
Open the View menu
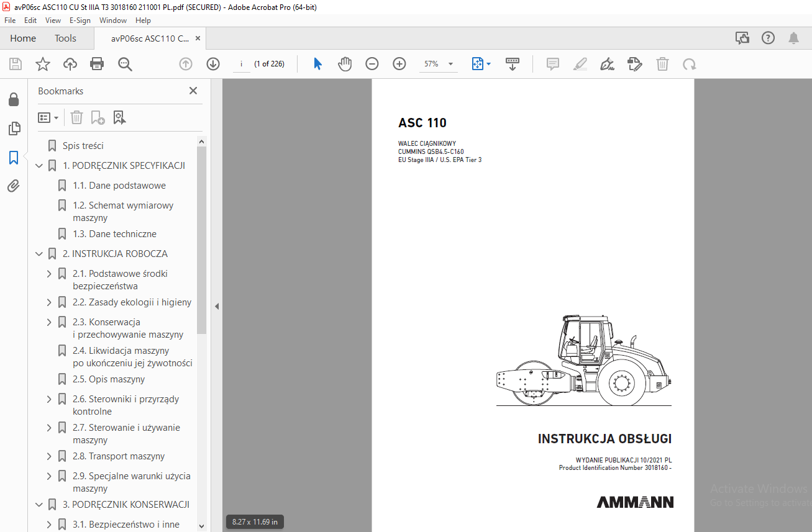pyautogui.click(x=53, y=20)
